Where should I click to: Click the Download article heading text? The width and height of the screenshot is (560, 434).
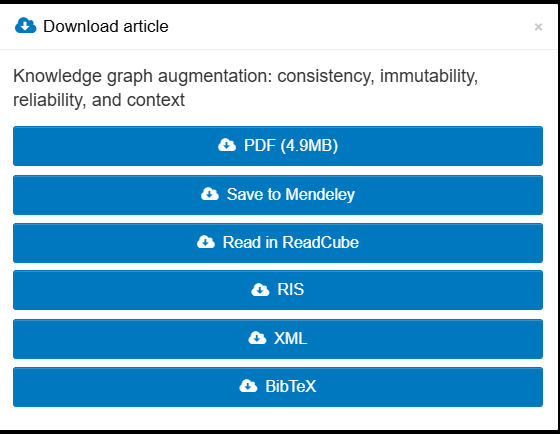point(106,26)
